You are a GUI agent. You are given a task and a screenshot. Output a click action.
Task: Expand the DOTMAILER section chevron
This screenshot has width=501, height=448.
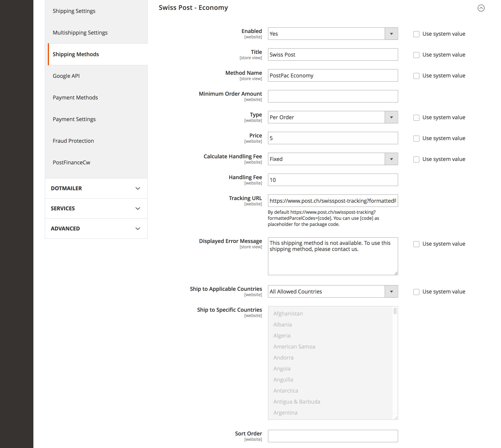[x=138, y=188]
